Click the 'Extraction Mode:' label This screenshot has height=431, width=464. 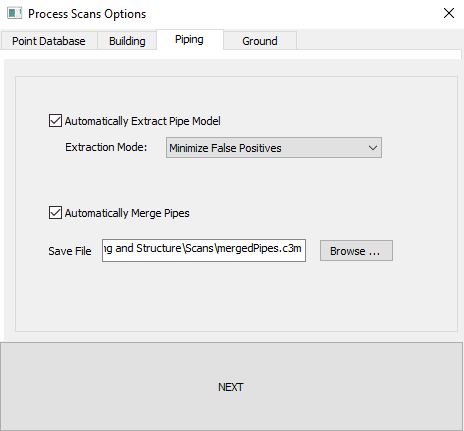[x=106, y=147]
